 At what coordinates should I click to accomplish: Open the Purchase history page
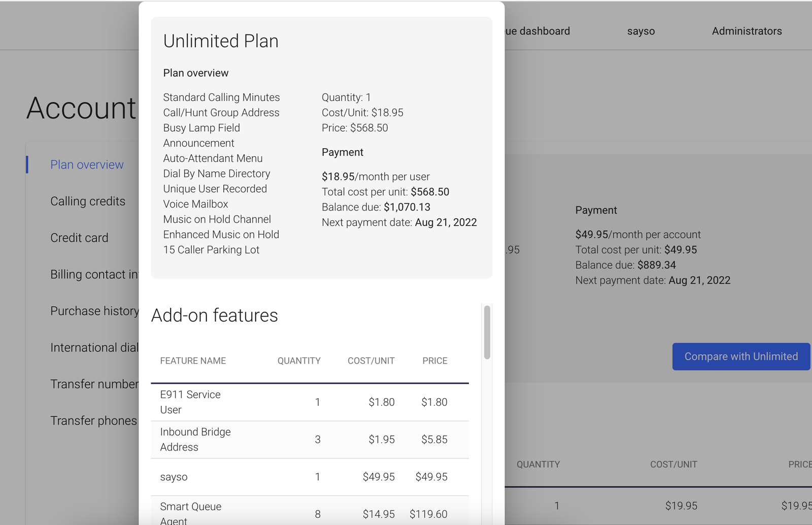click(x=94, y=310)
